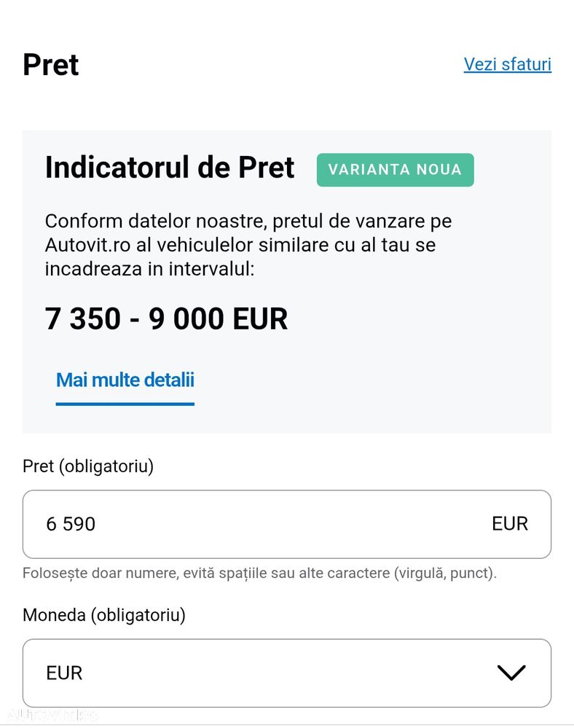Select the EUR value shown in Moneda

(64, 673)
